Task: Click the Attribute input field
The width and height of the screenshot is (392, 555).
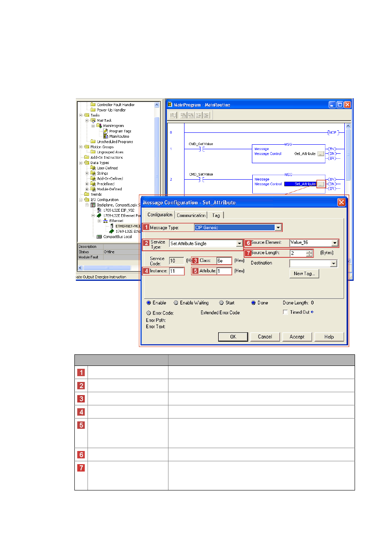Action: click(x=224, y=271)
